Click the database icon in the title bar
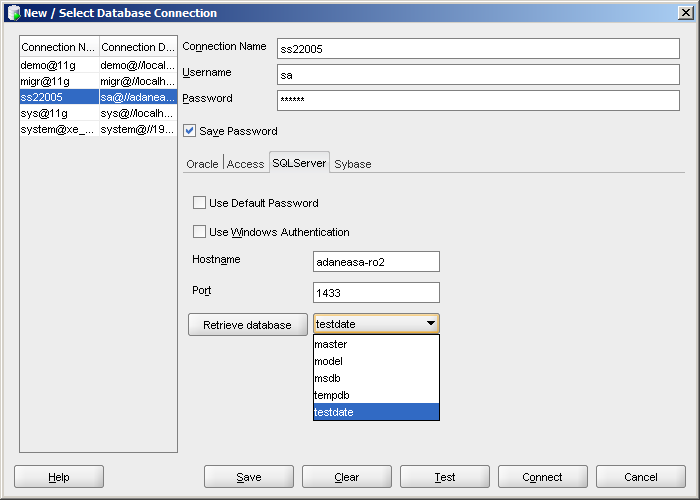This screenshot has width=700, height=500. pos(14,13)
